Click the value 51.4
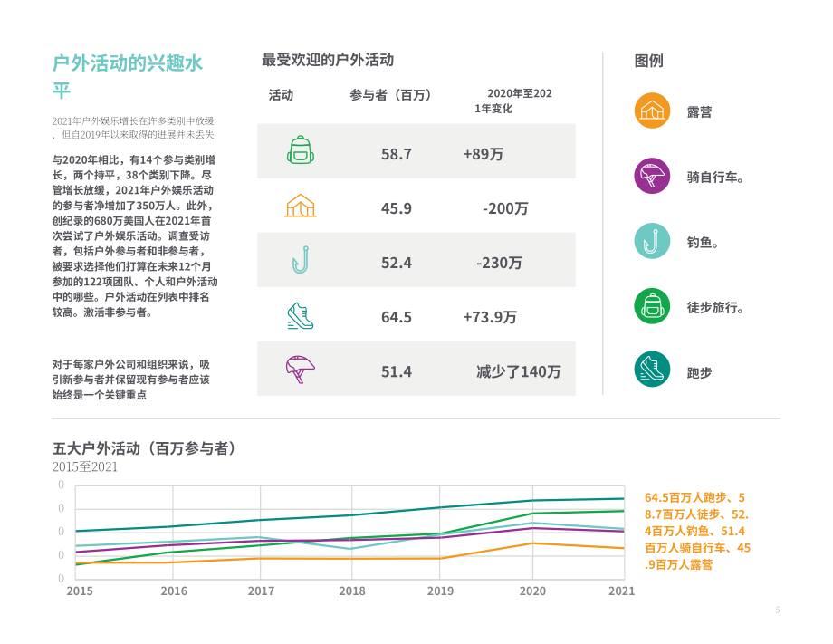This screenshot has height=644, width=833. click(397, 371)
